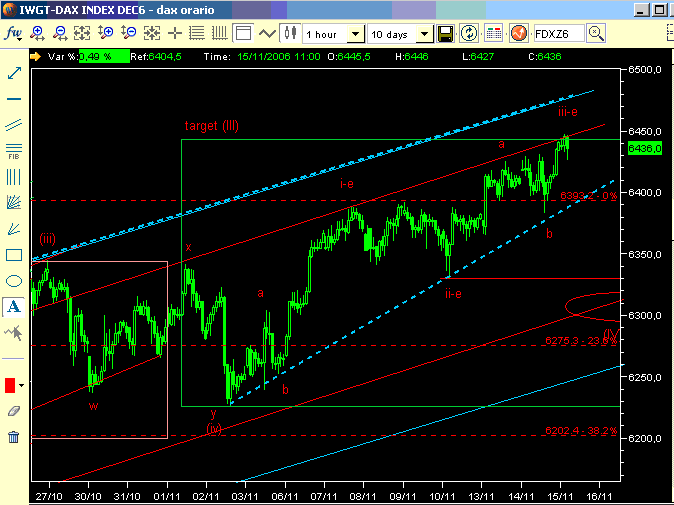
Task: Click the 'w' wave label
Action: point(93,406)
